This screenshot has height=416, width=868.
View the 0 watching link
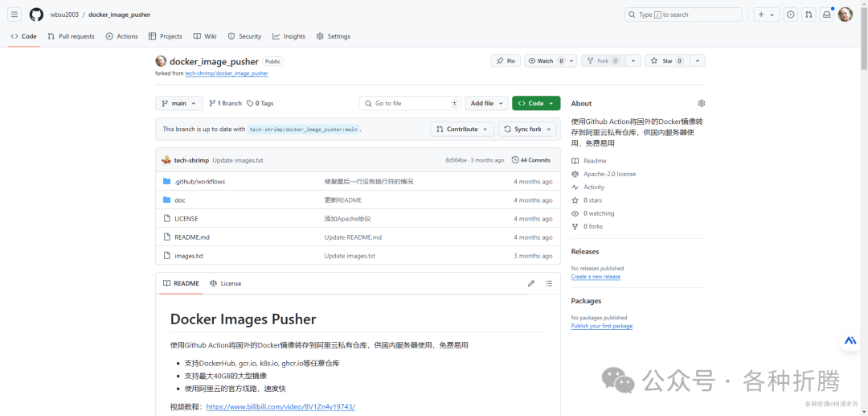click(x=593, y=214)
